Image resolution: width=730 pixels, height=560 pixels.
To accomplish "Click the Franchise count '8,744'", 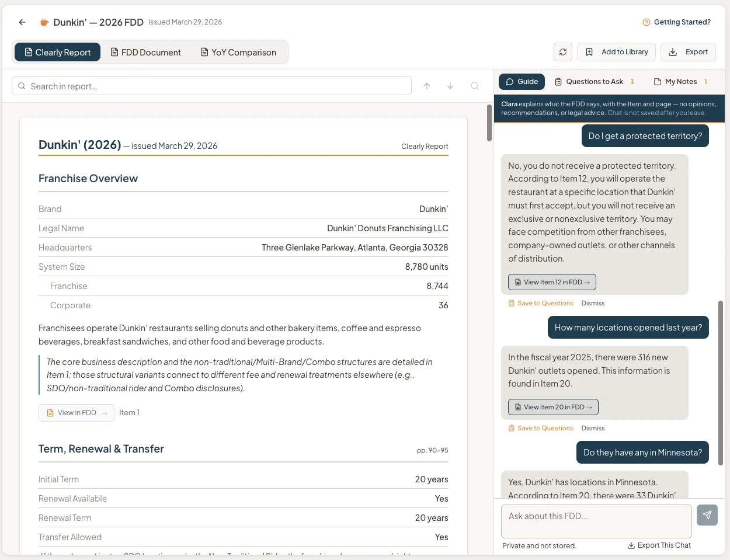I will tap(437, 286).
